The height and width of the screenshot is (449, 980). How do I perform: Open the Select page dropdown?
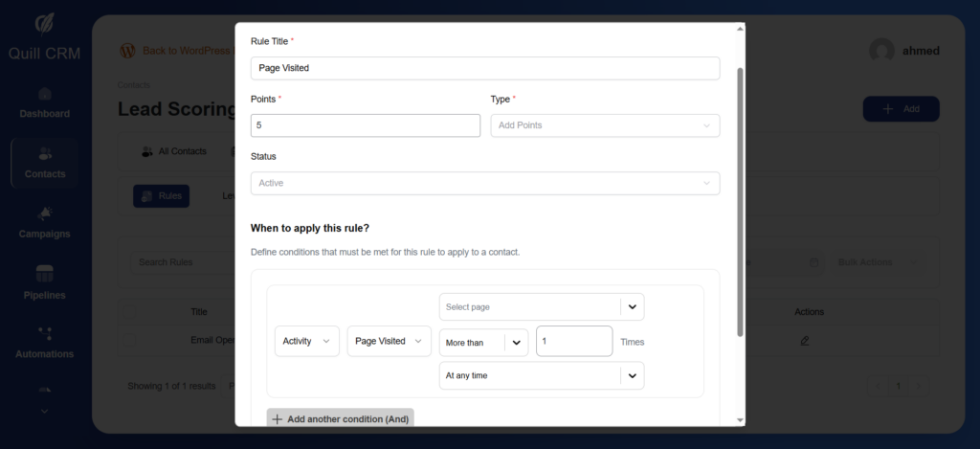[x=541, y=307]
